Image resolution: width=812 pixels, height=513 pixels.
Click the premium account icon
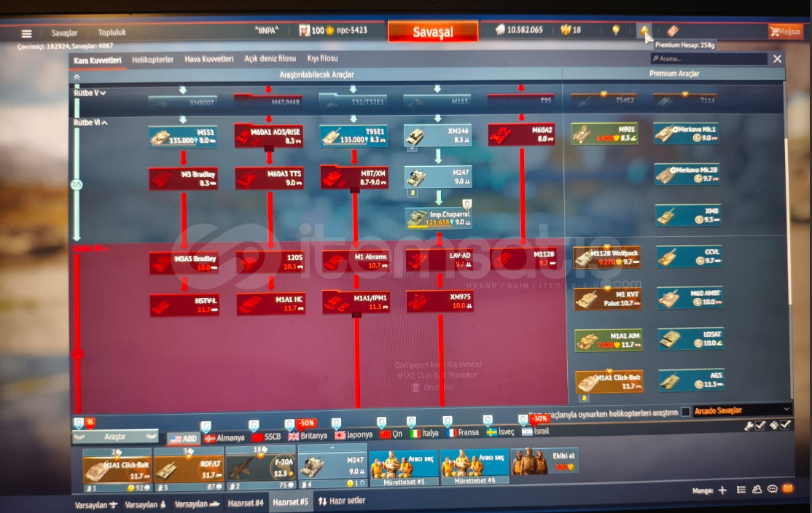coord(644,31)
